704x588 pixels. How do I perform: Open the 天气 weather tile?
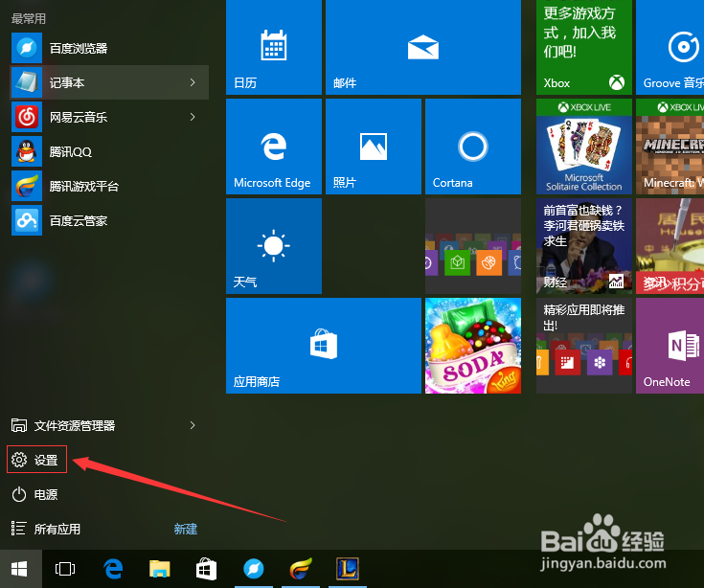pos(274,246)
